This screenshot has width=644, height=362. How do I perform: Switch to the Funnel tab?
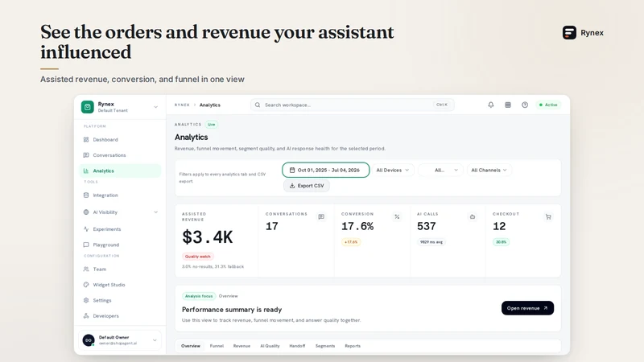(217, 346)
